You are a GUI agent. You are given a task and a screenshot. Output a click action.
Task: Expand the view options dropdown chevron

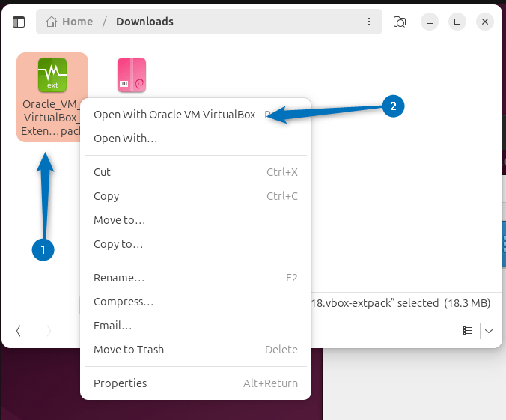[489, 330]
